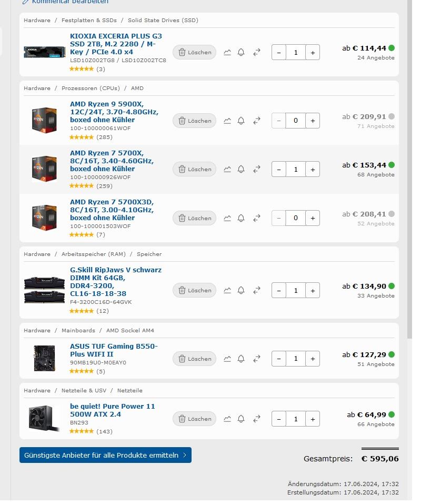Click Löschen button for Ryzen 7 5700X
The height and width of the screenshot is (504, 421).
click(194, 169)
